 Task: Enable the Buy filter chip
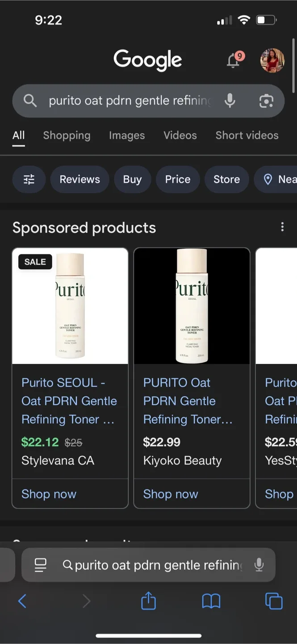click(x=133, y=179)
